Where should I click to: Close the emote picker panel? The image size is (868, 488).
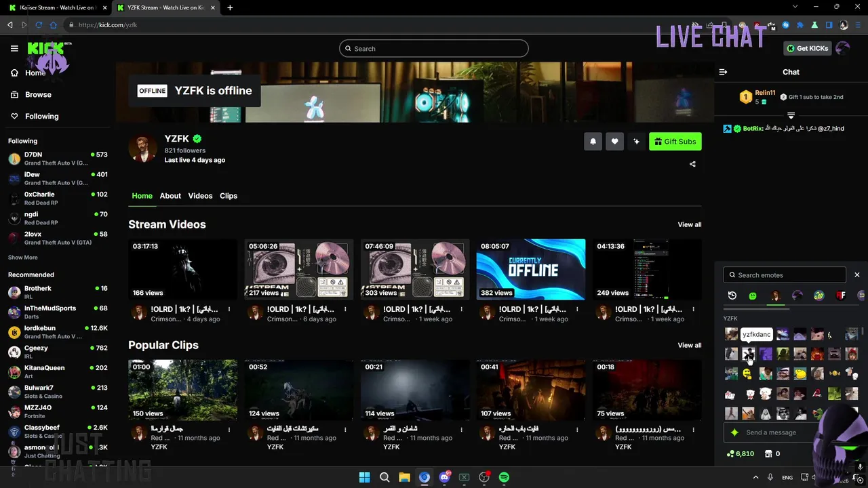857,275
